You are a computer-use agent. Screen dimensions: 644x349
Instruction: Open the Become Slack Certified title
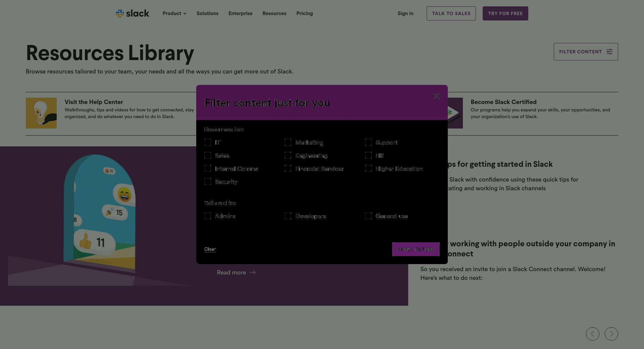(503, 102)
